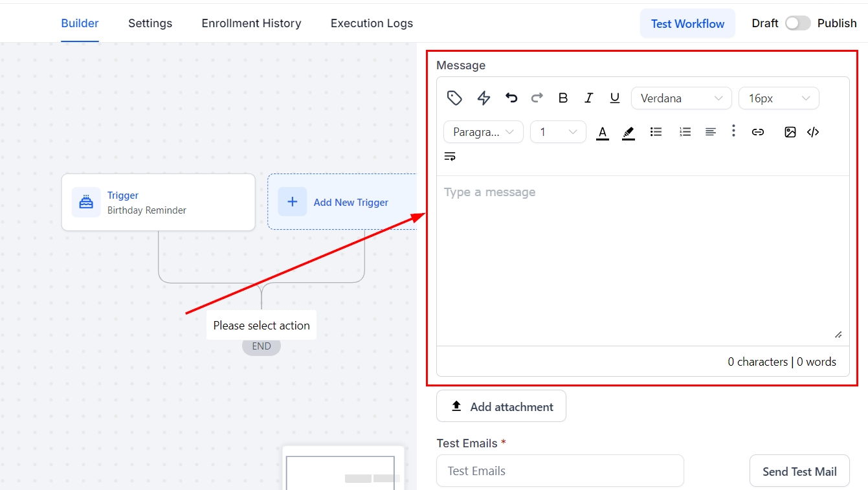Toggle the Draft/Publish switch

click(797, 23)
